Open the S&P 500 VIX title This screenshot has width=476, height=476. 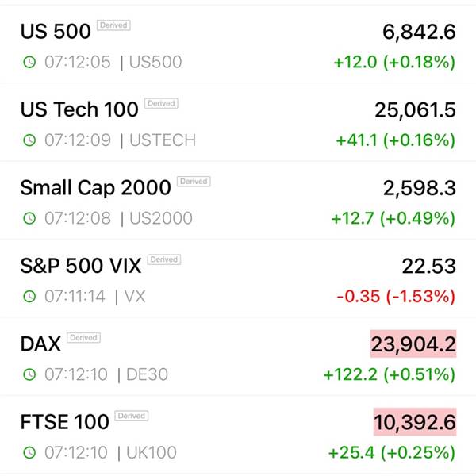(81, 266)
